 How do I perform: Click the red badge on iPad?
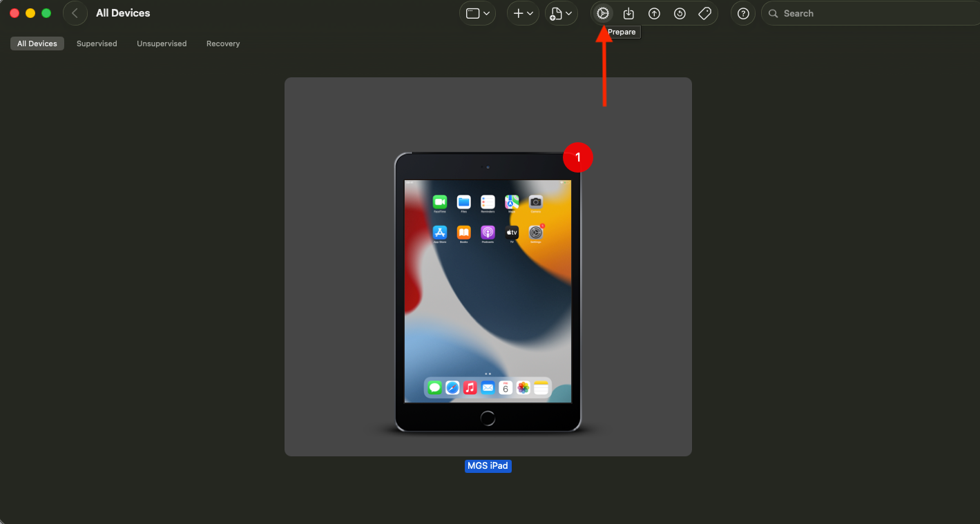click(x=578, y=157)
